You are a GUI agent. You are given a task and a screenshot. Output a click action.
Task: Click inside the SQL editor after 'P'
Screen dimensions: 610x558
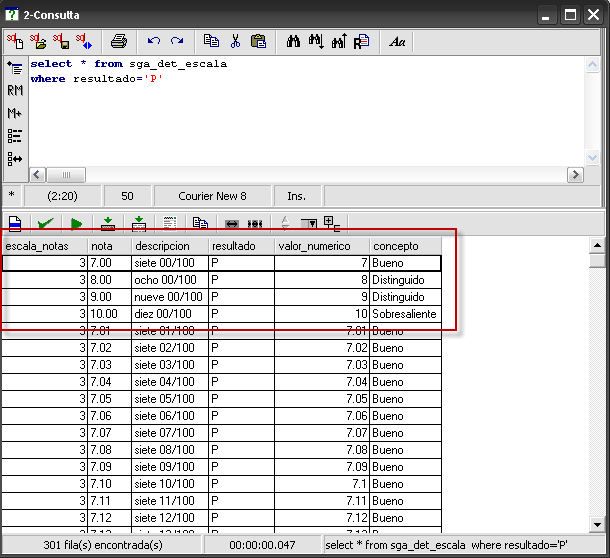click(163, 79)
